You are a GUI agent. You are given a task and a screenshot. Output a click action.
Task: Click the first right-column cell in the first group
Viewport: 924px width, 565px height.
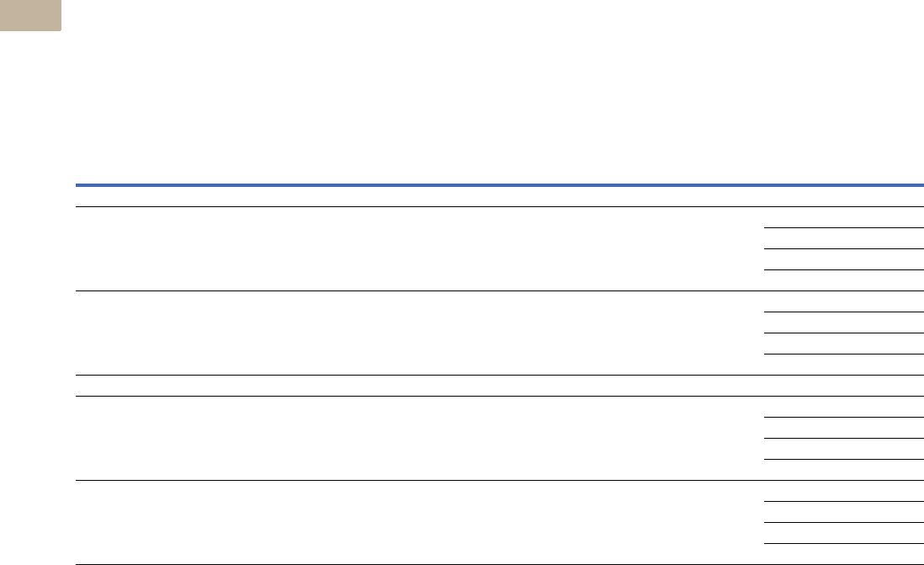click(844, 217)
